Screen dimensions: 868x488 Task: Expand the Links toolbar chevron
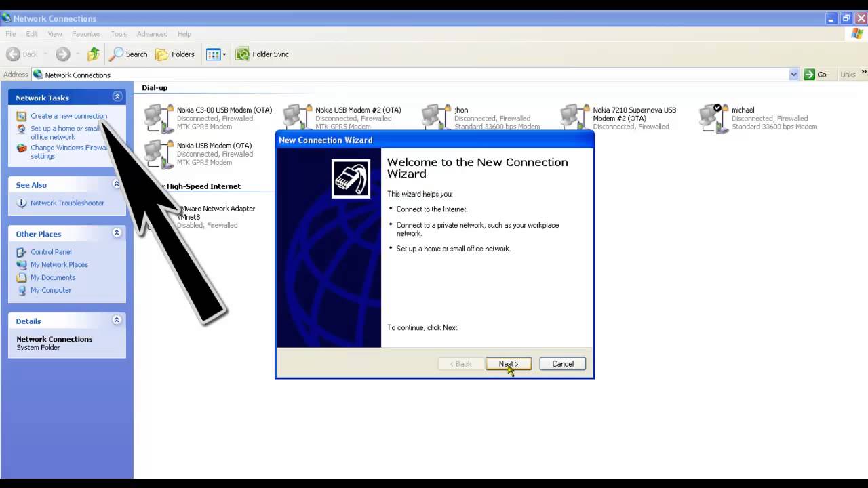tap(864, 73)
